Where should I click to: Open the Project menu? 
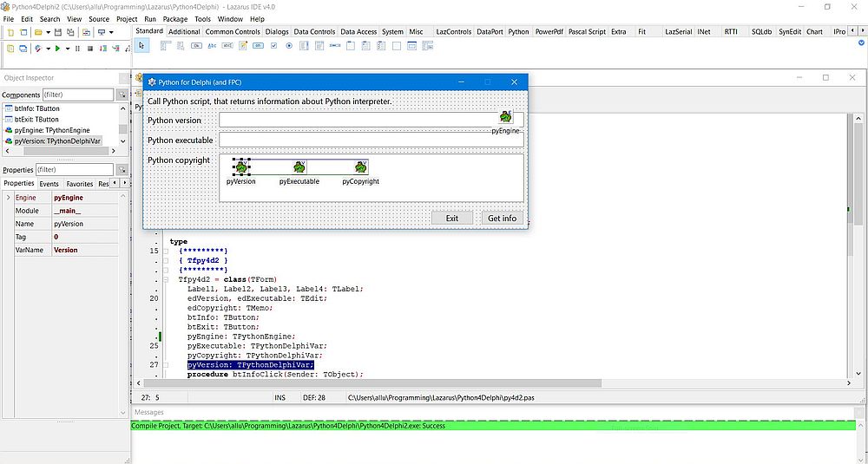[127, 19]
